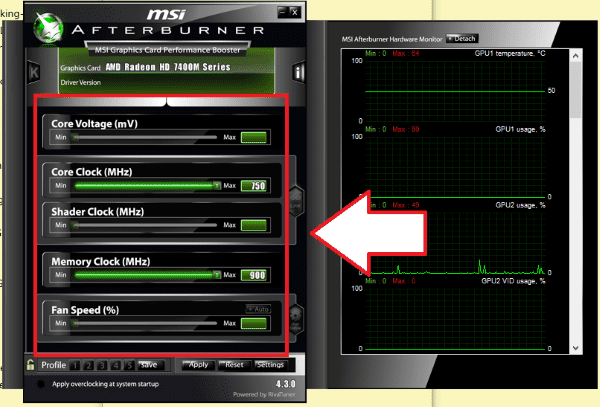Toggle the fan speed Auto button
This screenshot has height=407, width=600.
(258, 309)
